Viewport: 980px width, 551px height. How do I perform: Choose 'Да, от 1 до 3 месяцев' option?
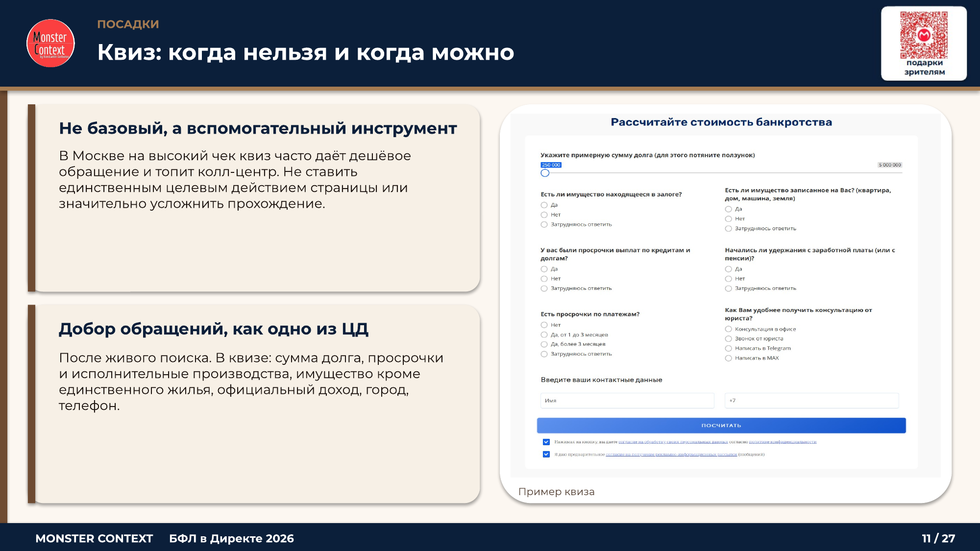pos(544,335)
